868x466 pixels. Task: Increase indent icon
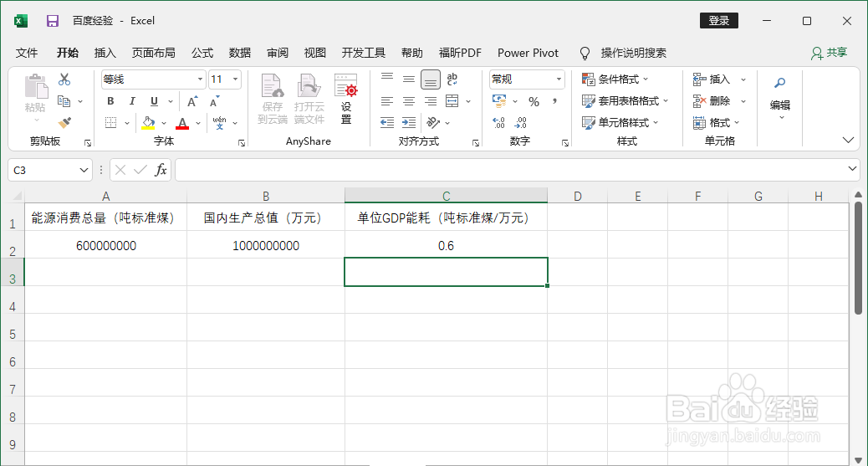[x=409, y=122]
